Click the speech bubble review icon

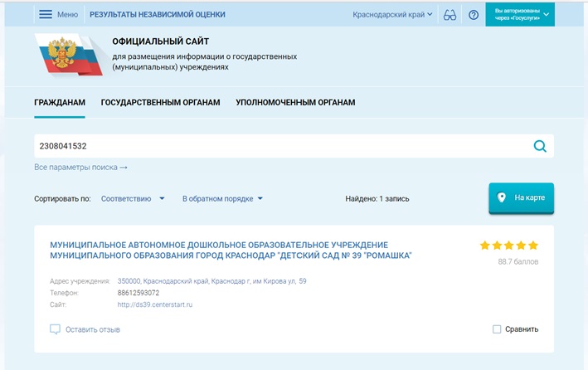click(55, 329)
